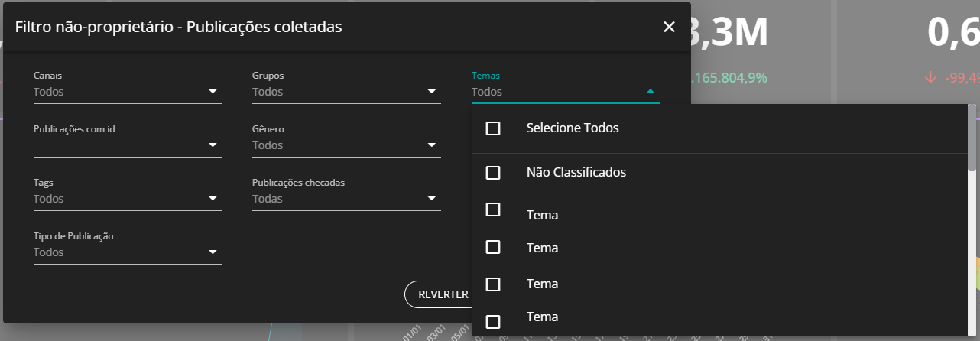Collapse the Temas dropdown arrow

(x=651, y=91)
